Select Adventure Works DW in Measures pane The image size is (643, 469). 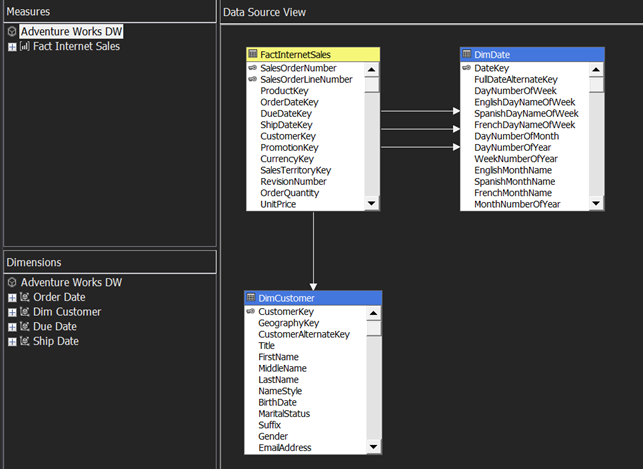tap(71, 32)
